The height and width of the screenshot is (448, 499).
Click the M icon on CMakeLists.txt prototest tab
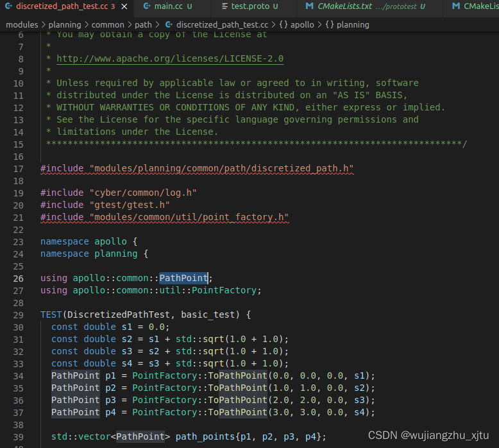point(309,6)
